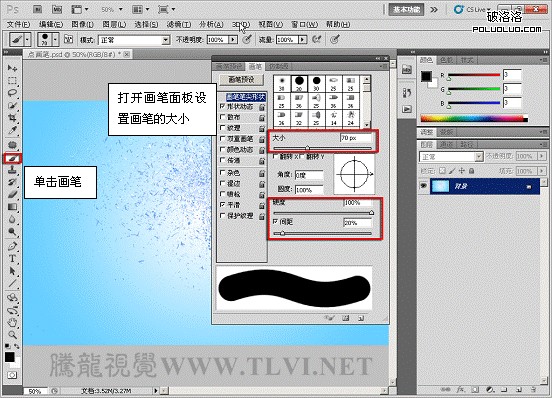Enable 颜色动态 checkbox

pos(222,149)
